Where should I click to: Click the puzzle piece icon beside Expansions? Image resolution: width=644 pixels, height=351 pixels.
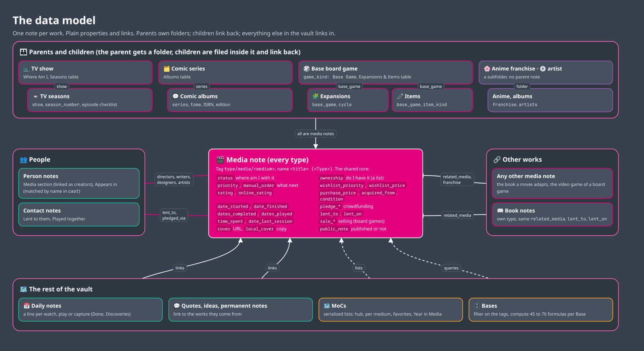(x=316, y=96)
